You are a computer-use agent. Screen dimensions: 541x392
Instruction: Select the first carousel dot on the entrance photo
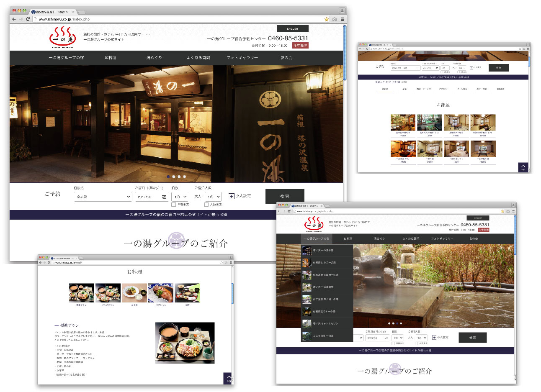coord(168,177)
